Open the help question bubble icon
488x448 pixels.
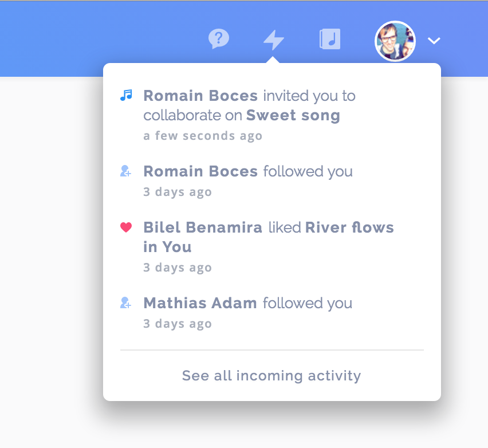pos(219,39)
